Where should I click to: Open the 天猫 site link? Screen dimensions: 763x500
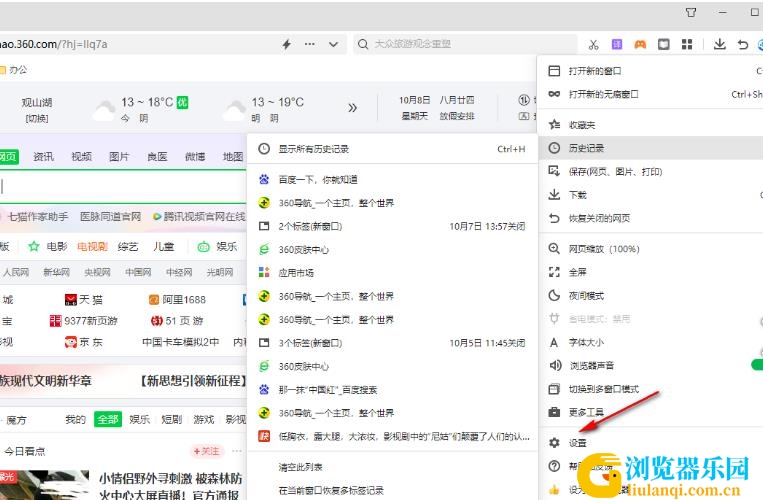84,300
